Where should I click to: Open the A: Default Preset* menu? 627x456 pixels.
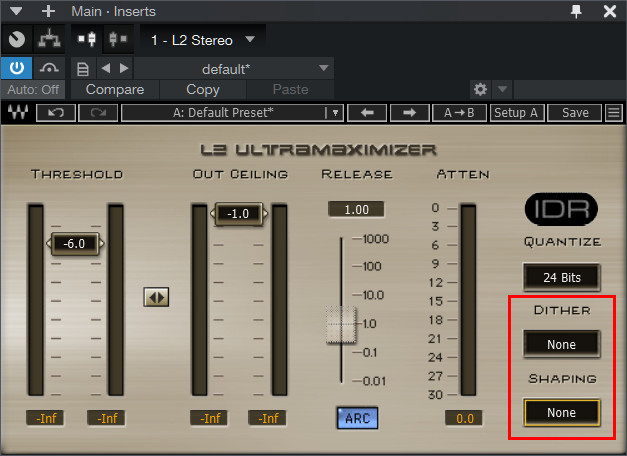pyautogui.click(x=232, y=113)
